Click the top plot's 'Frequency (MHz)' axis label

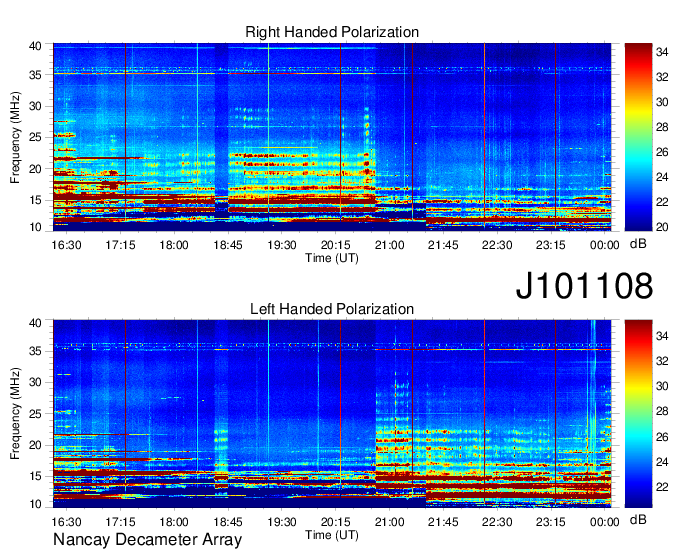coord(15,137)
